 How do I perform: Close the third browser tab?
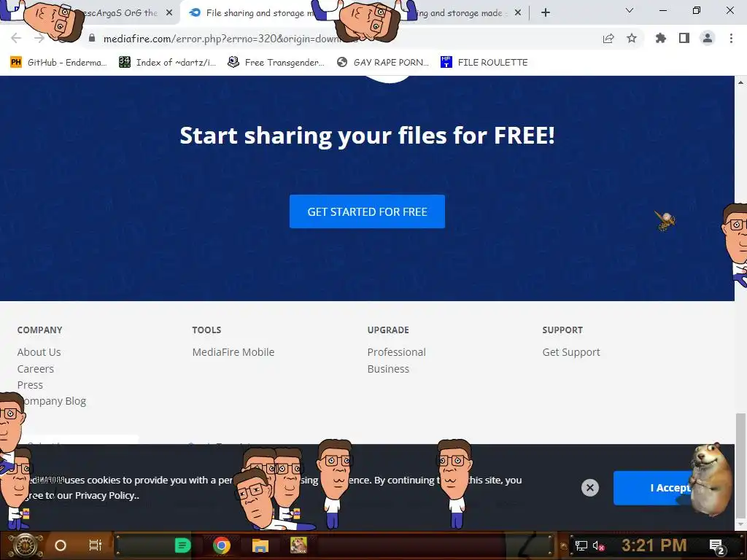[x=518, y=13]
